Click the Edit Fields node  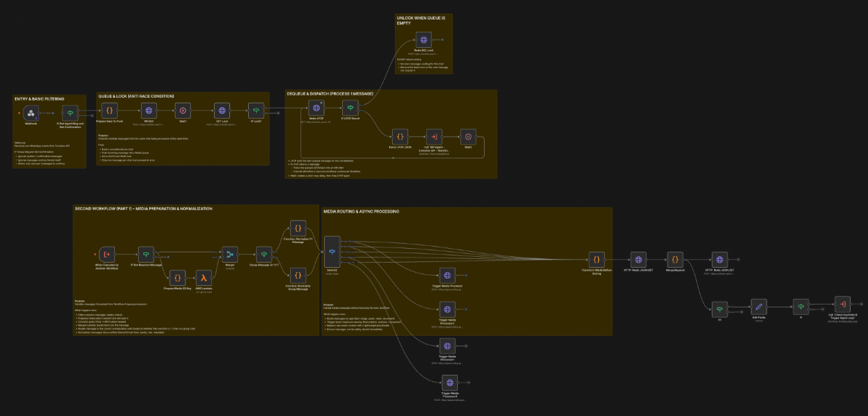tap(759, 307)
